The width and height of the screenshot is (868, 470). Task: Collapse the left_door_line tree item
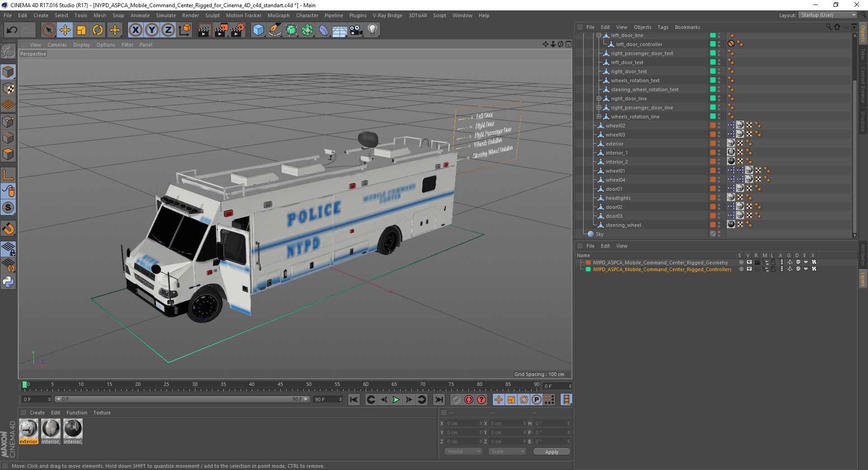[x=599, y=35]
